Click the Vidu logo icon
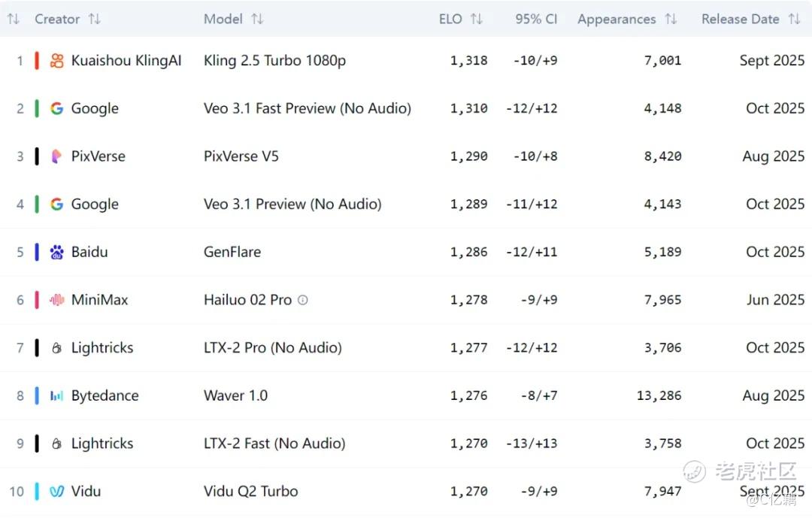 (57, 492)
